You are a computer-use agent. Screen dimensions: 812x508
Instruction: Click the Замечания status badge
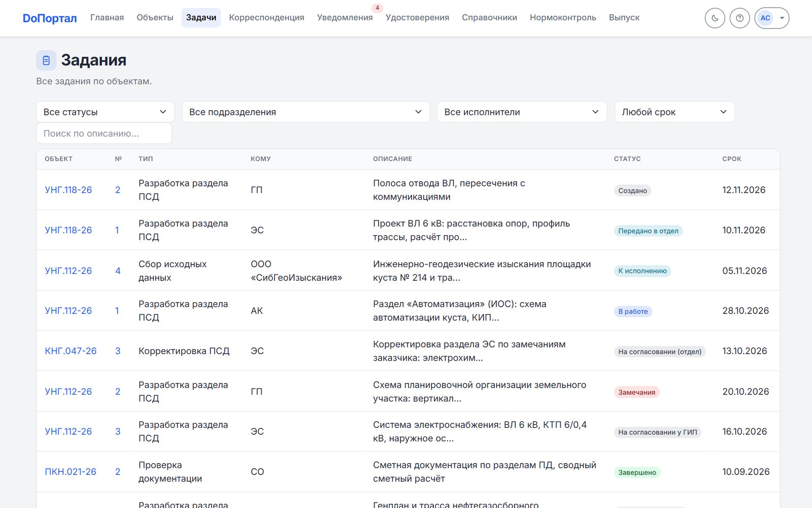636,392
